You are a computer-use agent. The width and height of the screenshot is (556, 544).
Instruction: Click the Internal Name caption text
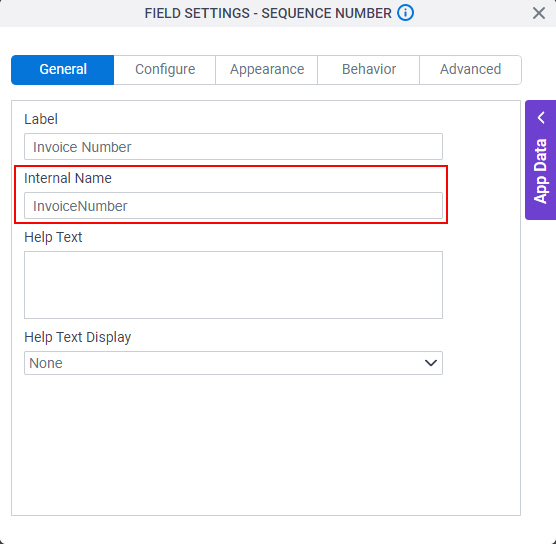(x=68, y=178)
